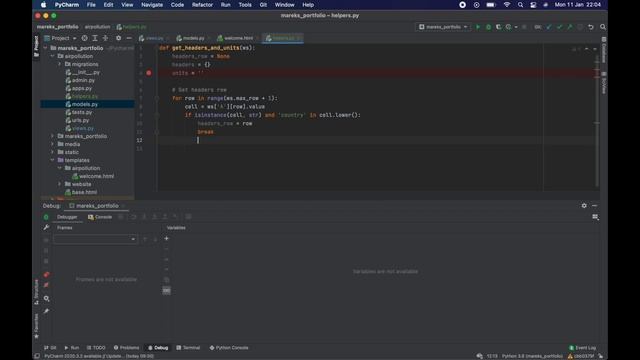
Task: Open Search Everywhere magnifier in PyCharm toolbar
Action: tap(603, 27)
